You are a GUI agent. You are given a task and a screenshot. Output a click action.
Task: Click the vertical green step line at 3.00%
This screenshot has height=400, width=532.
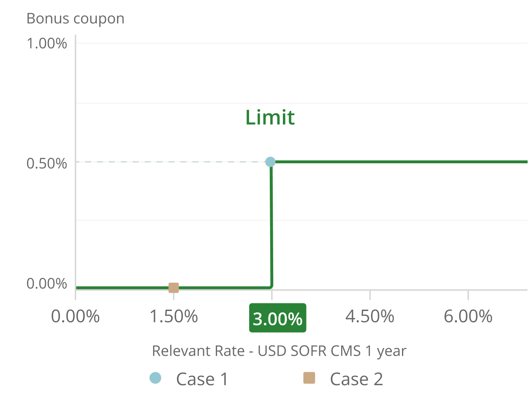[x=271, y=224]
